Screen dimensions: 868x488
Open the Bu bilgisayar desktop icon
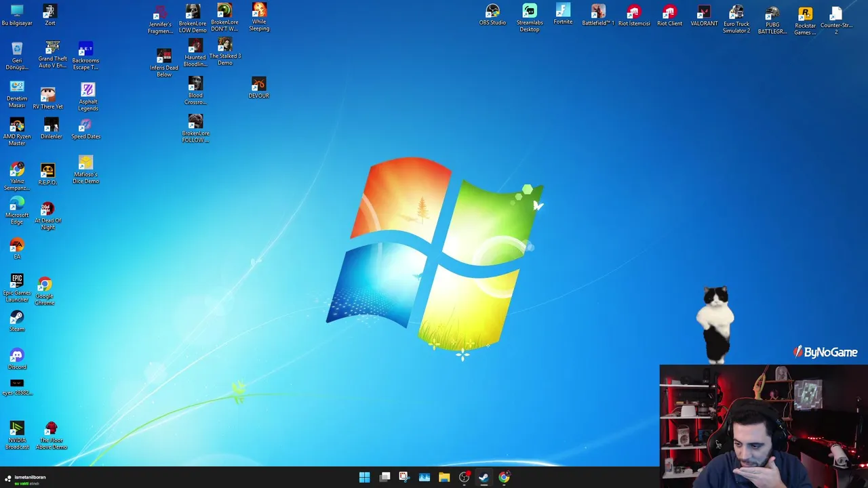pos(17,15)
